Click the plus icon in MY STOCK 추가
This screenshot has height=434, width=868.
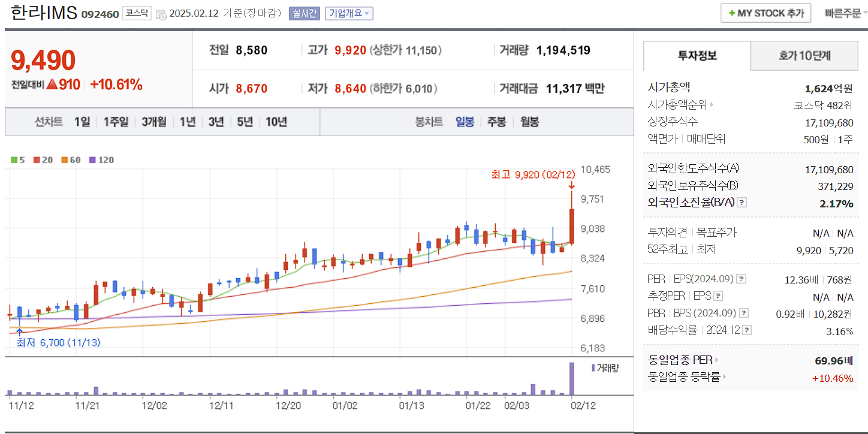[731, 13]
